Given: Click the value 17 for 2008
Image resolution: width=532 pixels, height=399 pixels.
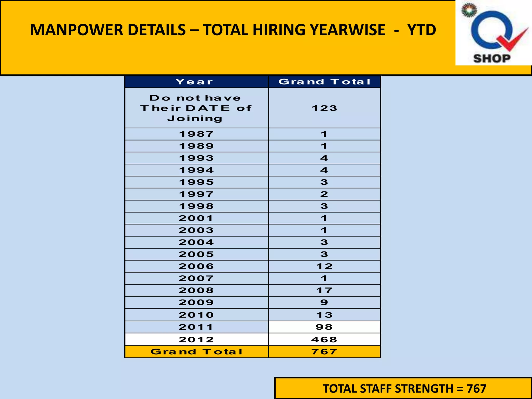Looking at the screenshot, I should tap(324, 290).
